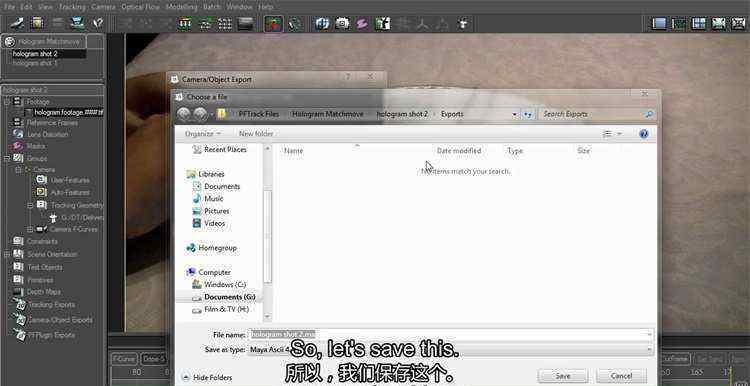The width and height of the screenshot is (750, 386).
Task: Select the red highlighted toolbar tool
Action: (273, 23)
